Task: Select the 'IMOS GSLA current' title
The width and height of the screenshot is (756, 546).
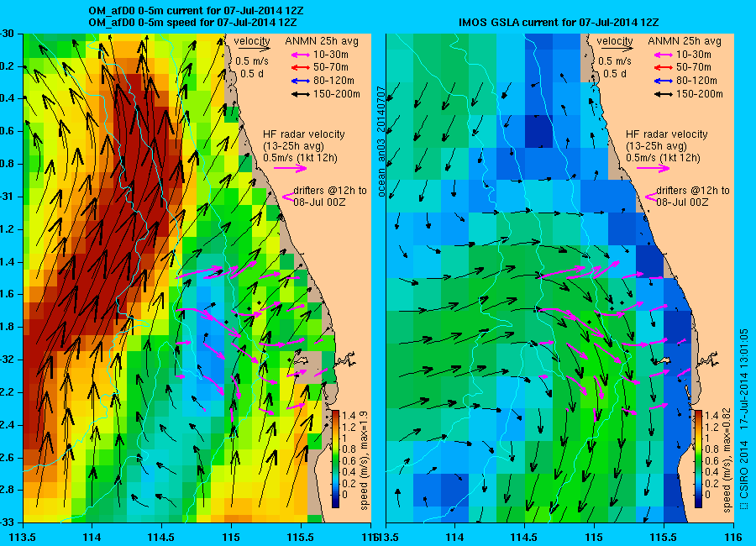Action: (x=559, y=22)
